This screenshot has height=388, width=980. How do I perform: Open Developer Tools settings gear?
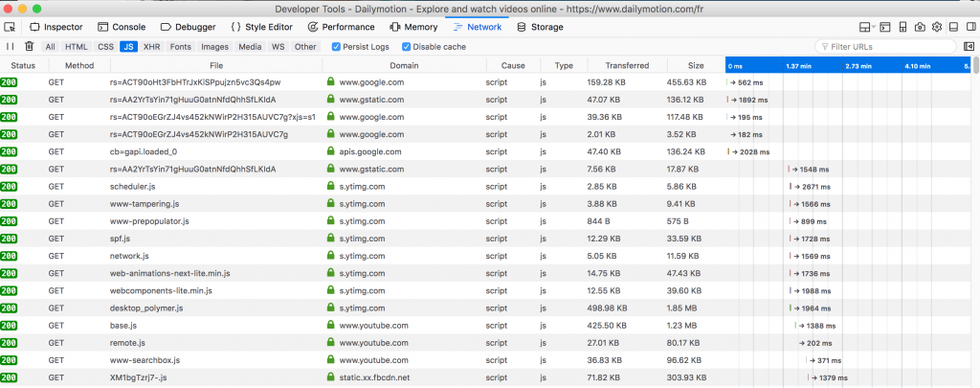coord(936,27)
